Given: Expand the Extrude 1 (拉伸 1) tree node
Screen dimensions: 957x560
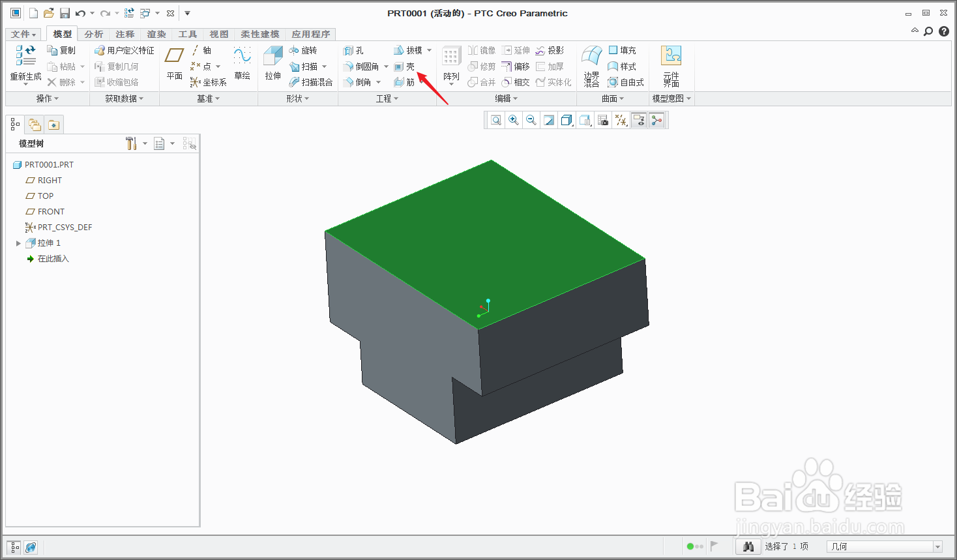Looking at the screenshot, I should 18,243.
